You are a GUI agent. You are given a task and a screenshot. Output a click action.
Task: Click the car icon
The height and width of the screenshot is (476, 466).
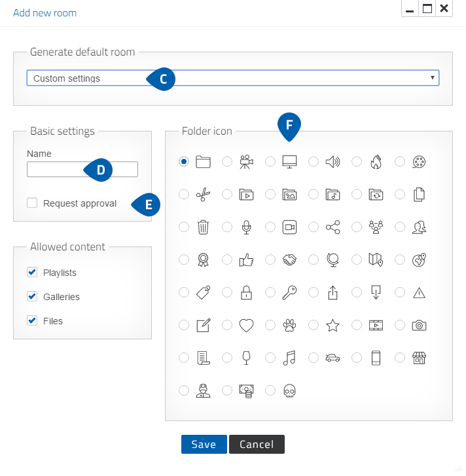click(x=332, y=358)
